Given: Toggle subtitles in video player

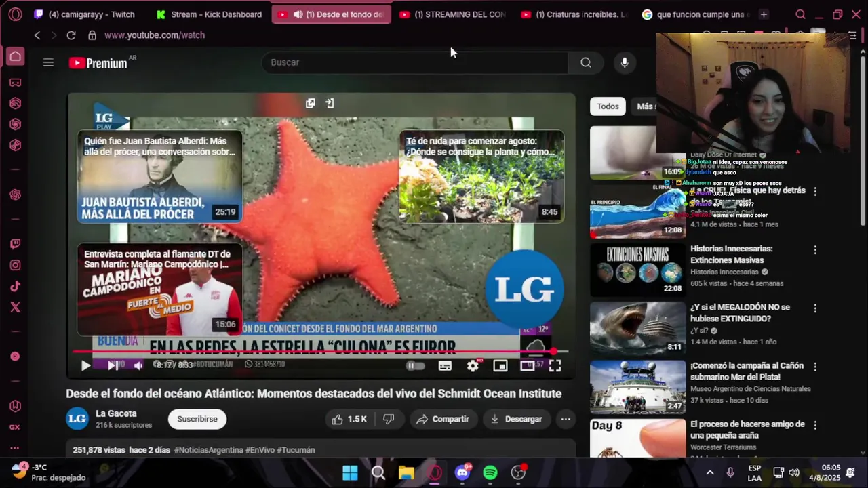Looking at the screenshot, I should point(445,366).
